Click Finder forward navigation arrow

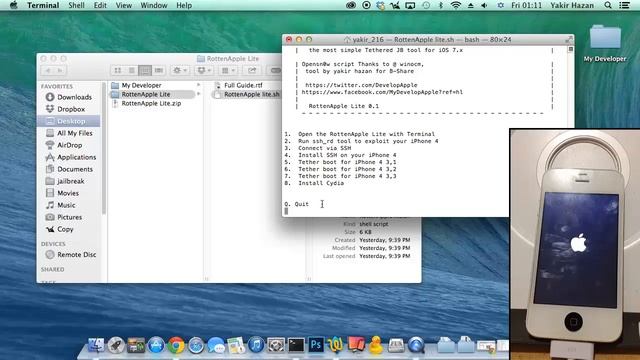[60, 71]
